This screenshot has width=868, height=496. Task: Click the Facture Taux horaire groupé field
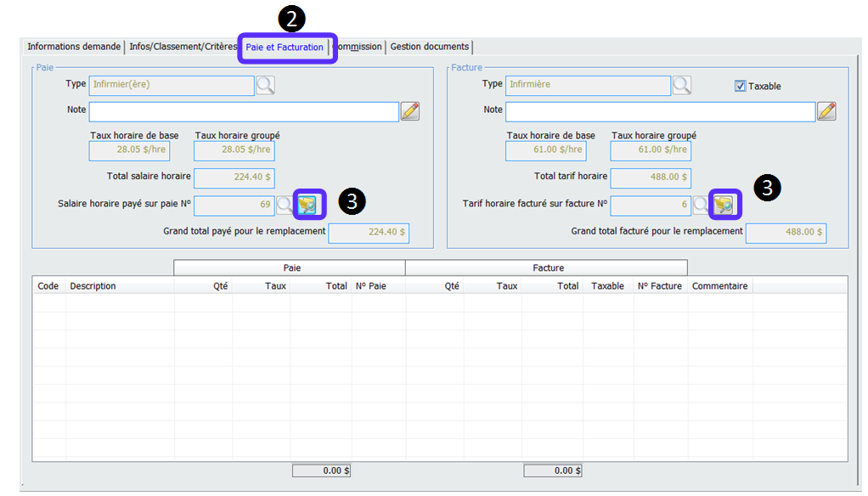click(651, 150)
